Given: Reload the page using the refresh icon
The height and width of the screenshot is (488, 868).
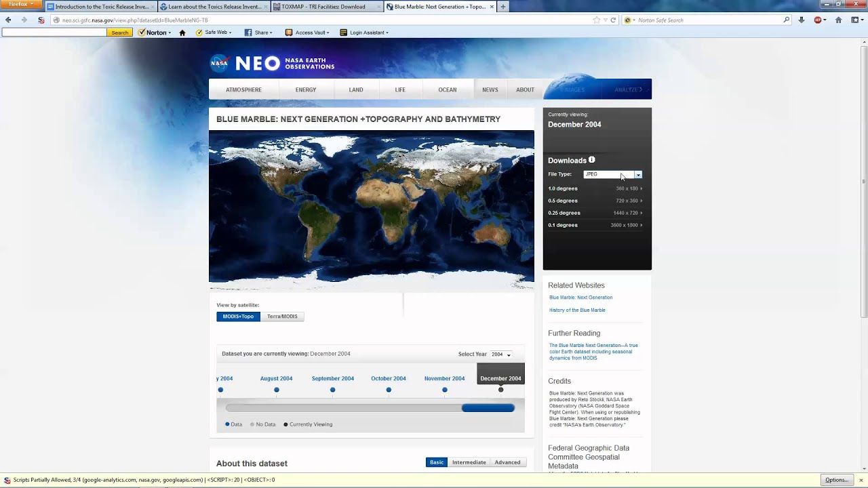Looking at the screenshot, I should 613,20.
